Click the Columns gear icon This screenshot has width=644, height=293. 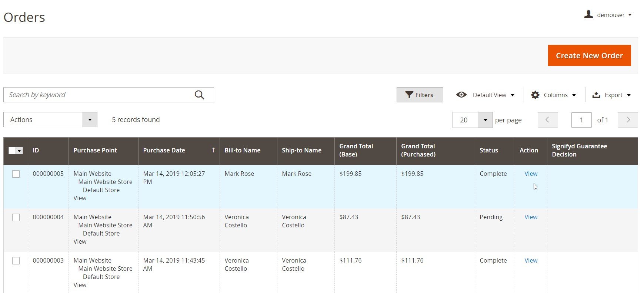(535, 95)
